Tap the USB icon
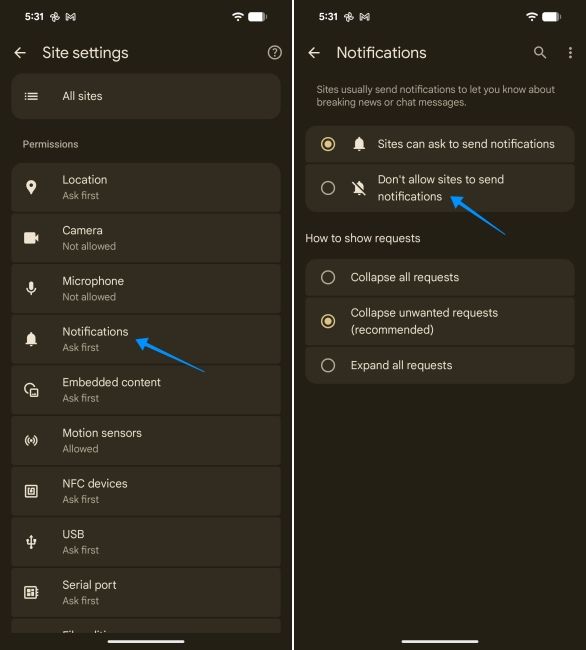The width and height of the screenshot is (586, 650). point(31,542)
